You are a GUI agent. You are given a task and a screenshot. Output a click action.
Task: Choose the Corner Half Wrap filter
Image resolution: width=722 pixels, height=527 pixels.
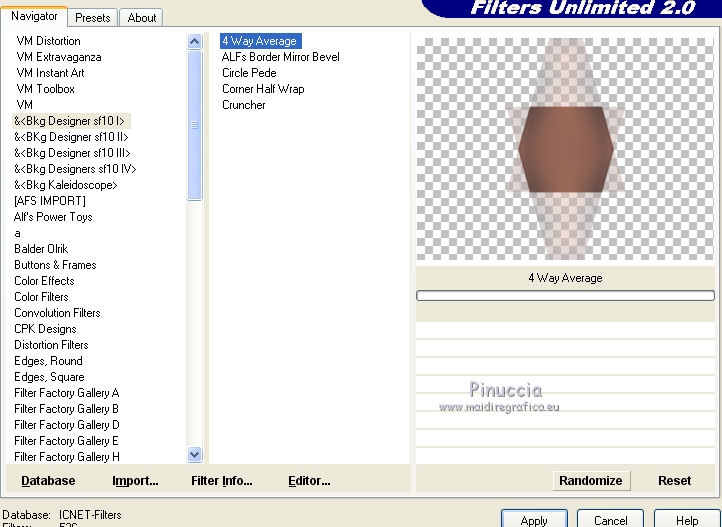click(x=263, y=89)
